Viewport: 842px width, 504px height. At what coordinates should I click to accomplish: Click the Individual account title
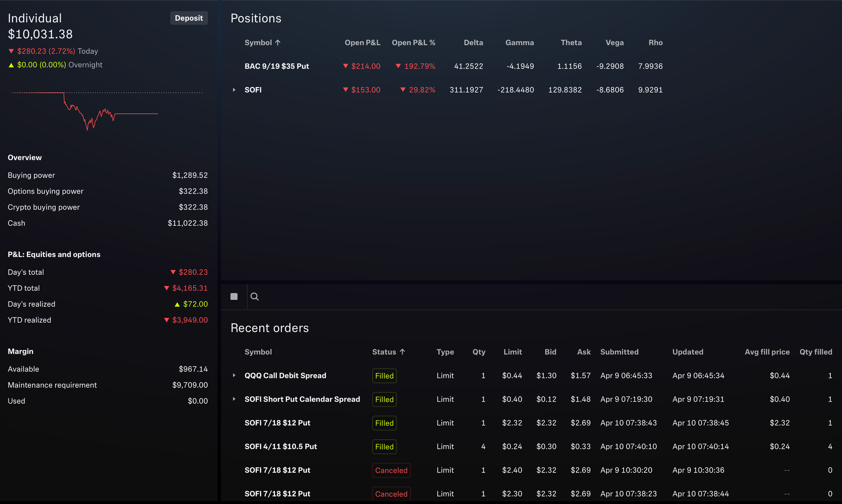35,18
